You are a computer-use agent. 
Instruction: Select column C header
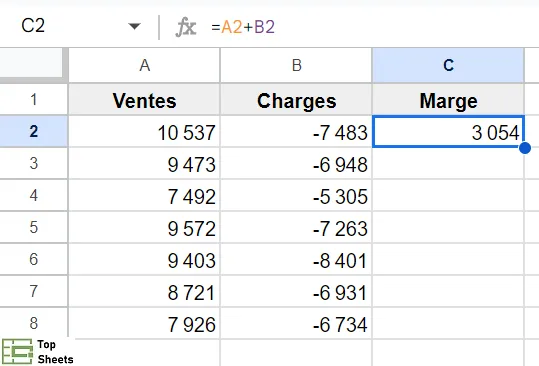pyautogui.click(x=448, y=65)
